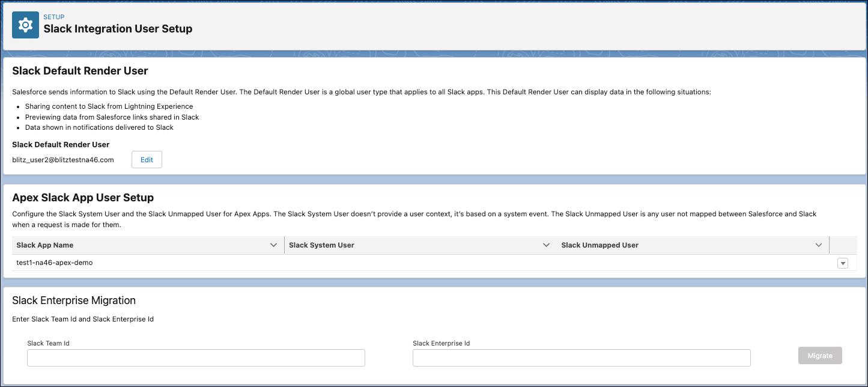Click the Slack Integration User Setup page title
The image size is (868, 387).
click(x=118, y=29)
